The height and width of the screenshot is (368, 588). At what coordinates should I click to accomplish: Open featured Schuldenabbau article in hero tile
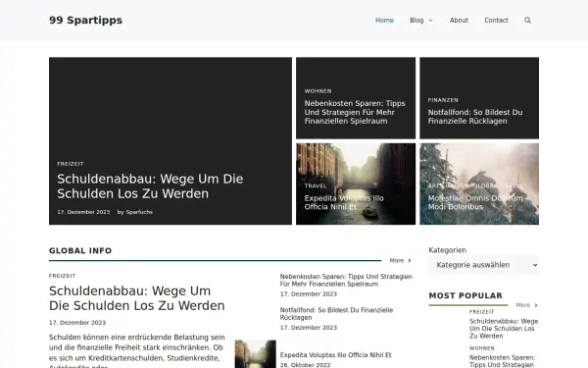point(150,186)
